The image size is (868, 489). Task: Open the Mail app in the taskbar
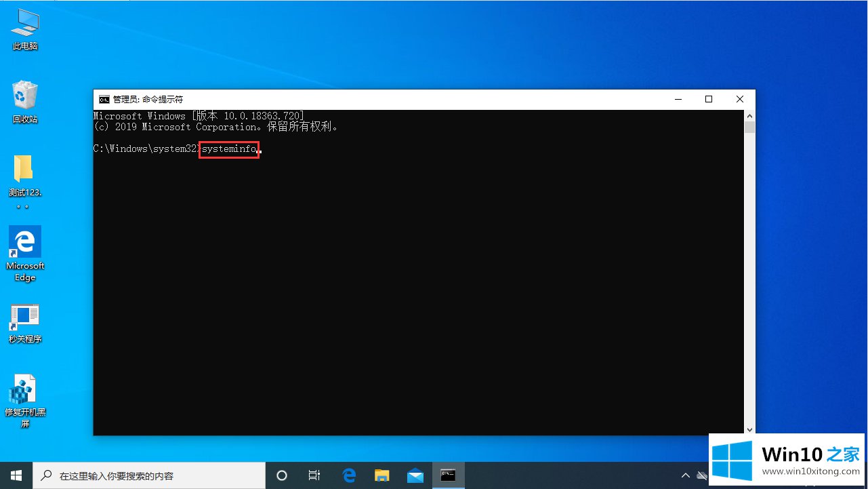click(415, 475)
